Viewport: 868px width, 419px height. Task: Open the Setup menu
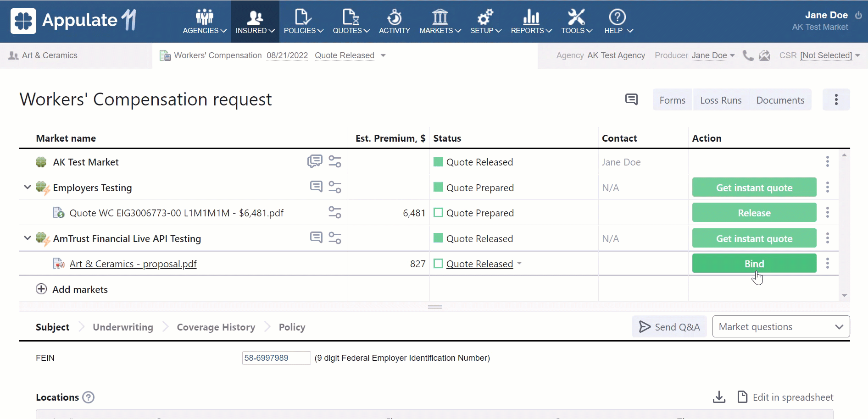tap(485, 22)
